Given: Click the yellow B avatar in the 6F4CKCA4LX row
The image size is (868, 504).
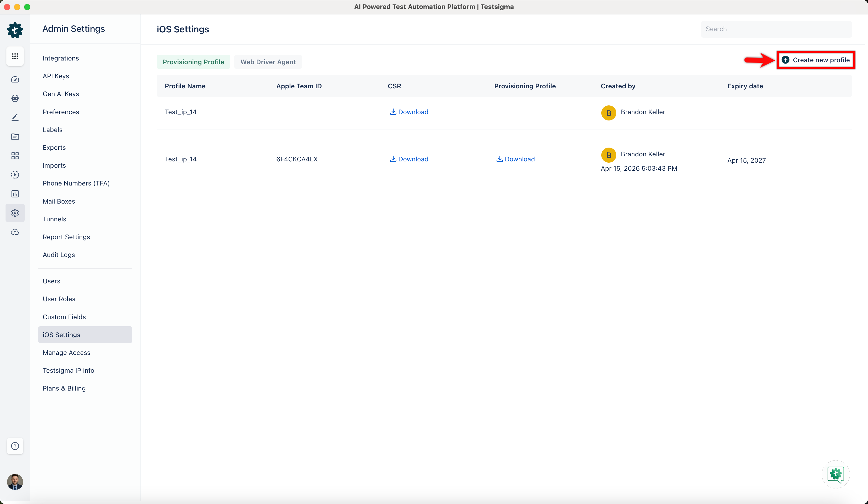Looking at the screenshot, I should [x=609, y=155].
